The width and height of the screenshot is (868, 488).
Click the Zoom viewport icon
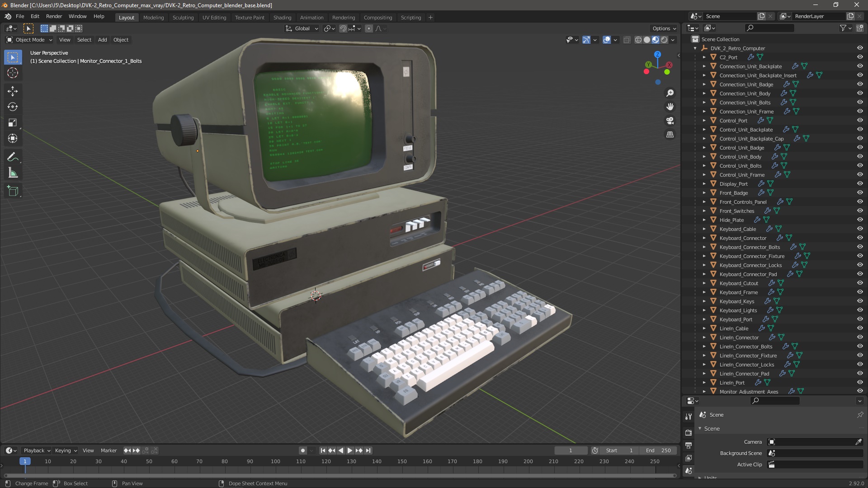pyautogui.click(x=670, y=93)
